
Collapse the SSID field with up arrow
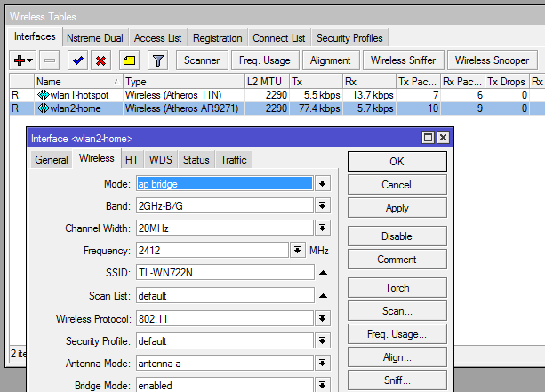point(323,273)
